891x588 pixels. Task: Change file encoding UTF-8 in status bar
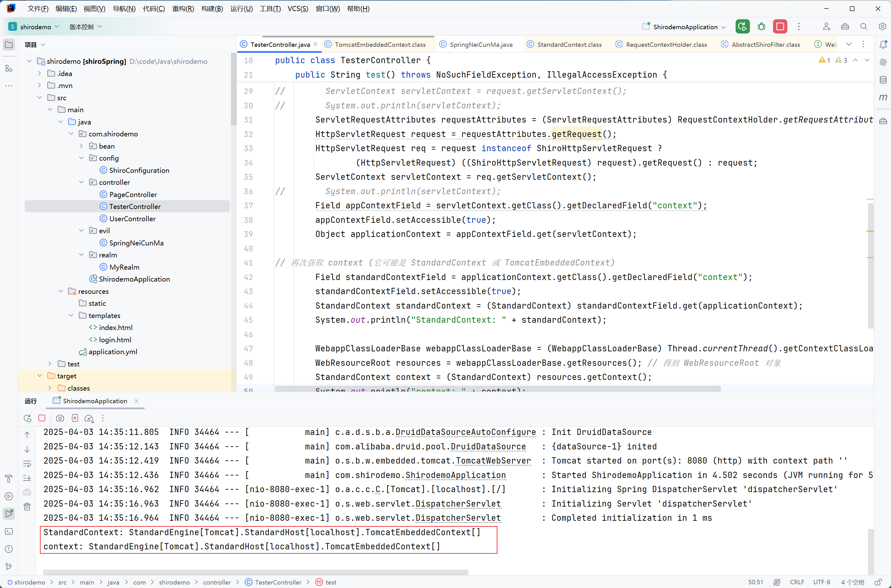822,582
